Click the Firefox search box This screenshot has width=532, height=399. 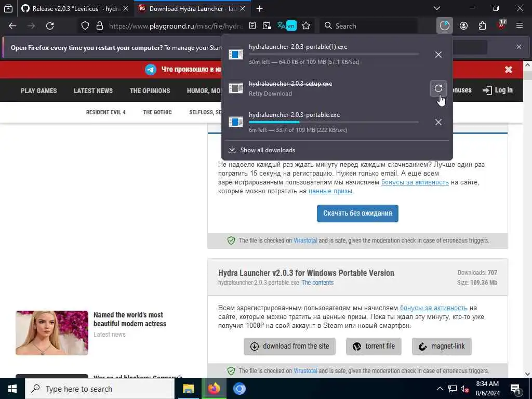point(368,26)
